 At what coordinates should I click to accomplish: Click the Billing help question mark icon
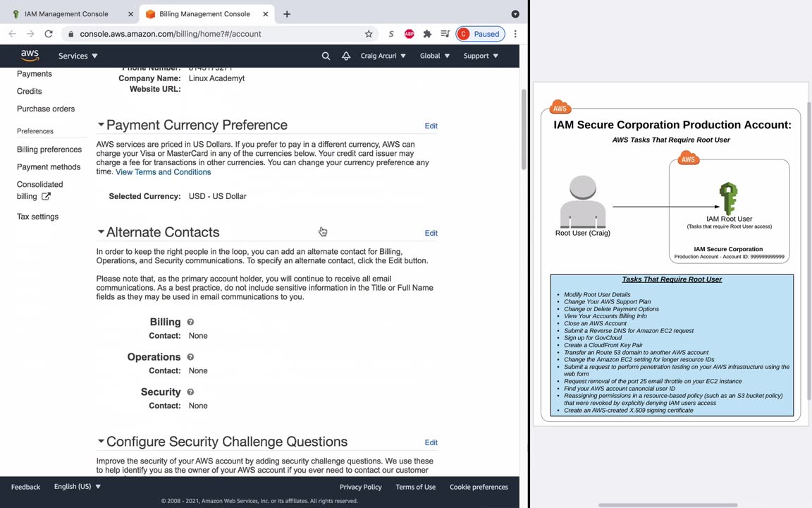(x=190, y=322)
